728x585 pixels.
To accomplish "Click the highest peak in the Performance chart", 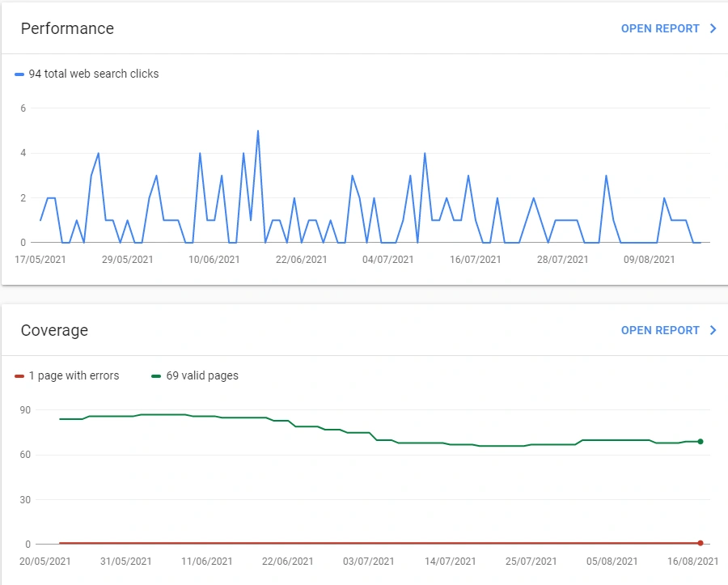I will (x=257, y=131).
